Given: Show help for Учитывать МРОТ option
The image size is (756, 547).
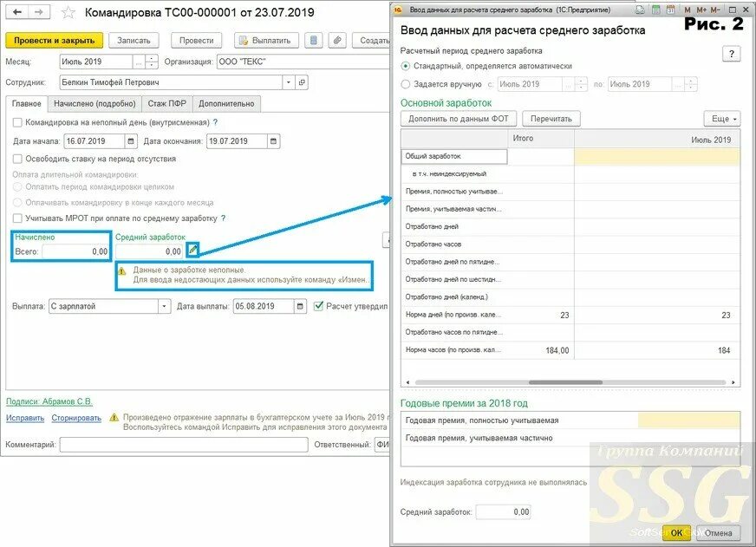Looking at the screenshot, I should (223, 218).
